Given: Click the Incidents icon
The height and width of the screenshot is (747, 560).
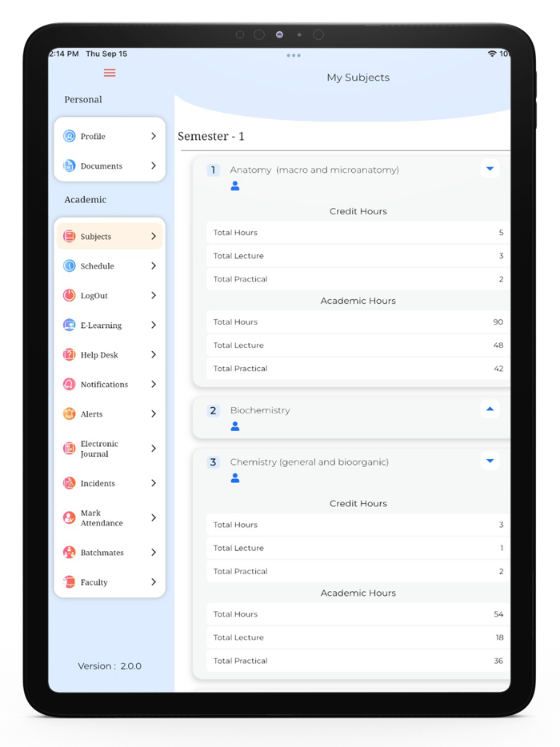Looking at the screenshot, I should tap(69, 483).
